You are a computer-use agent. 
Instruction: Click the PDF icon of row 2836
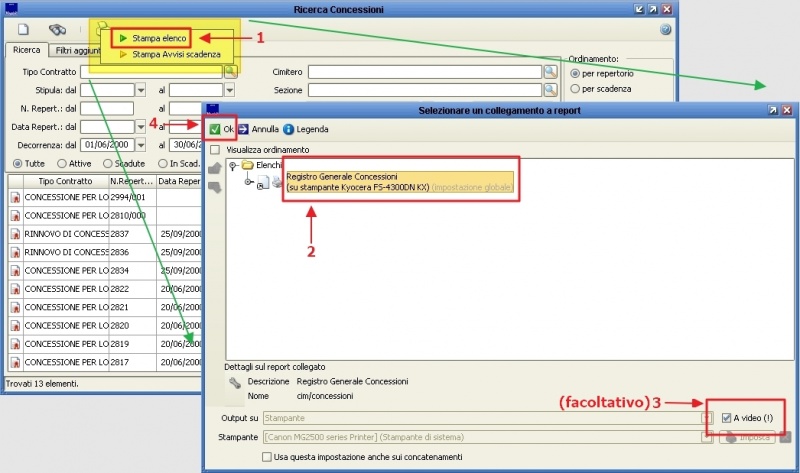15,253
